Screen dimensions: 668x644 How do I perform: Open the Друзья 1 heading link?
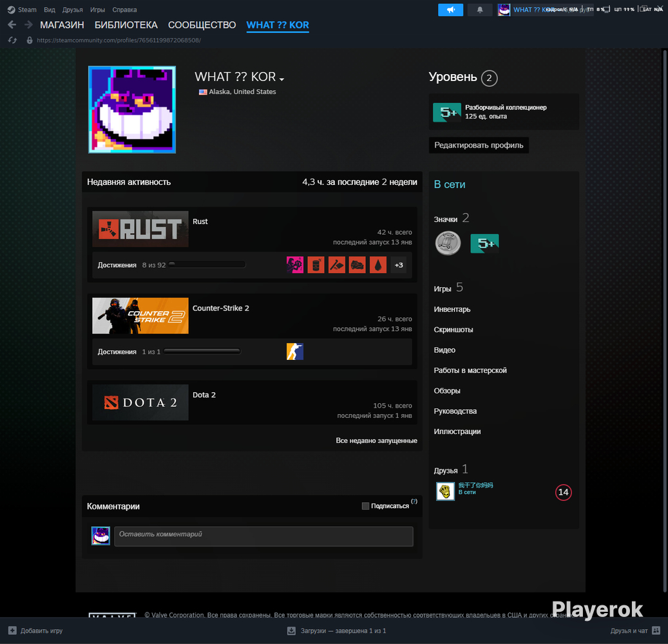[451, 469]
